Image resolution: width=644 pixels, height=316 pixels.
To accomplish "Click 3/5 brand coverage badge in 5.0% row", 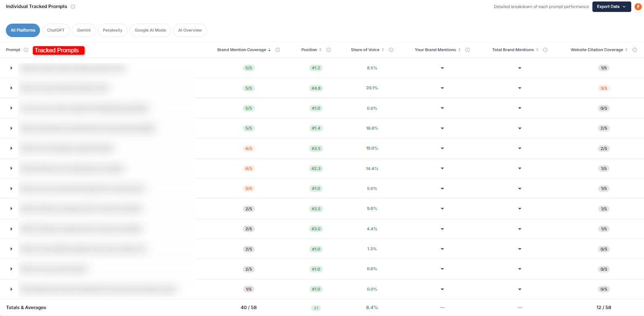I will [249, 189].
